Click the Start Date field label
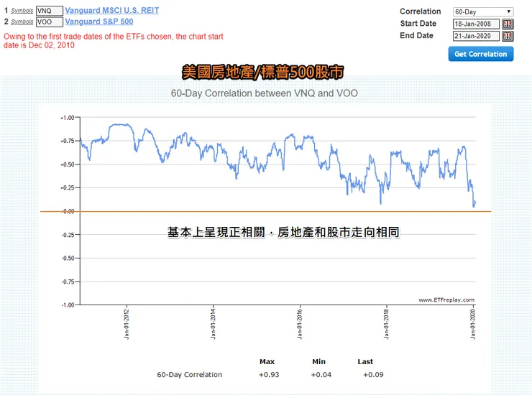 (x=418, y=24)
